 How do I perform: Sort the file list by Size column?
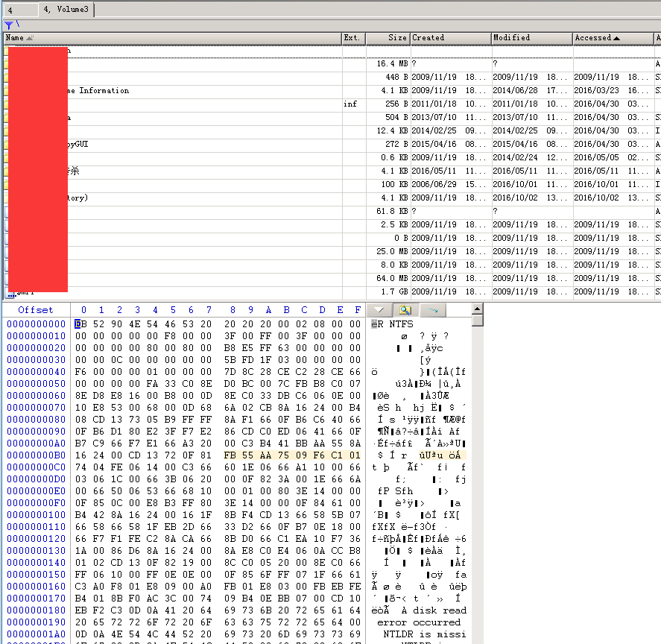click(x=388, y=38)
